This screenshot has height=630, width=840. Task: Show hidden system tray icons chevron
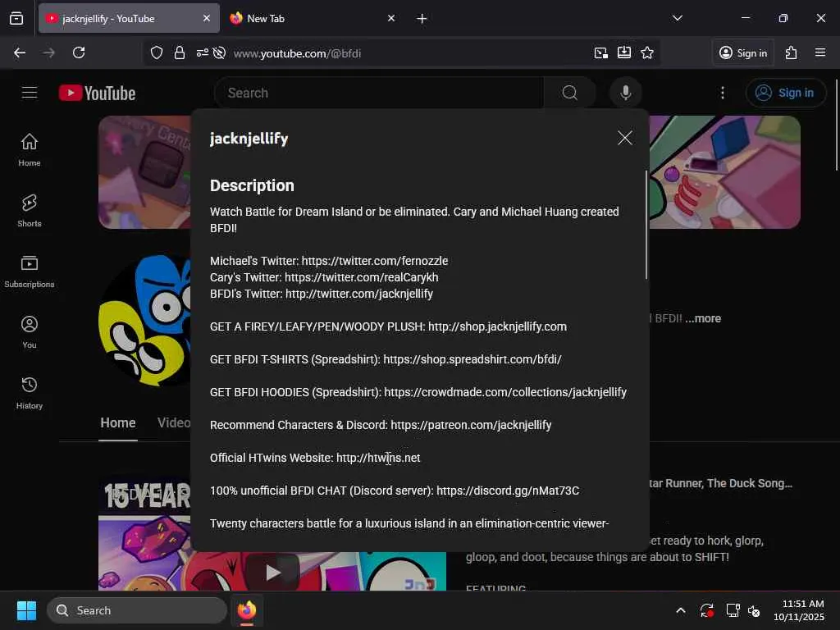click(x=680, y=610)
